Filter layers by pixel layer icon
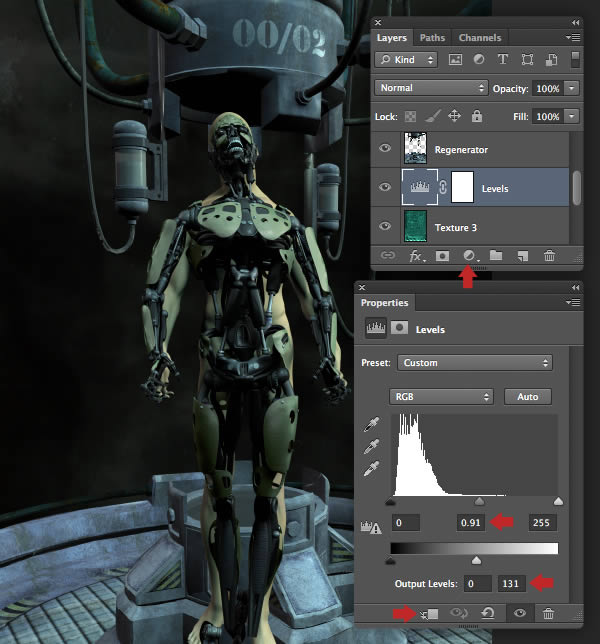This screenshot has width=600, height=644. (455, 60)
